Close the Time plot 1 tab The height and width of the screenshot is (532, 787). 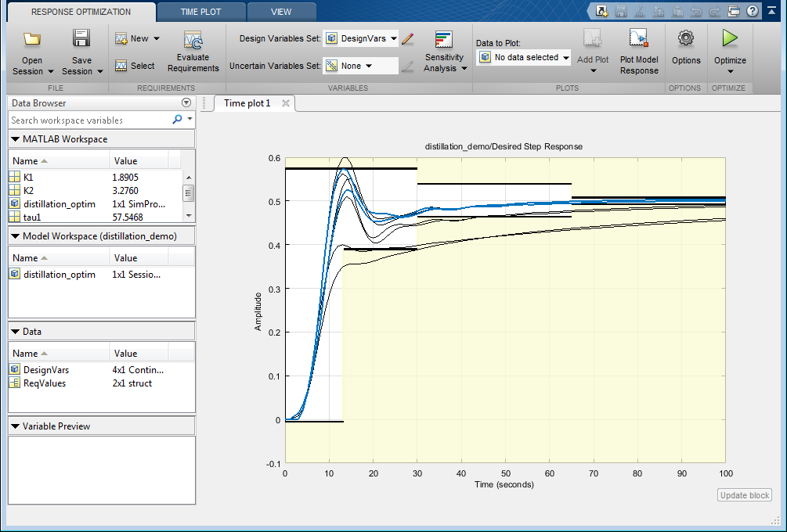tap(286, 103)
